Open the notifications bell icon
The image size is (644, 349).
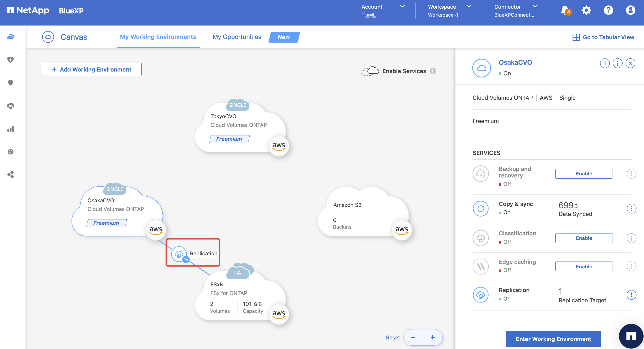click(x=565, y=10)
